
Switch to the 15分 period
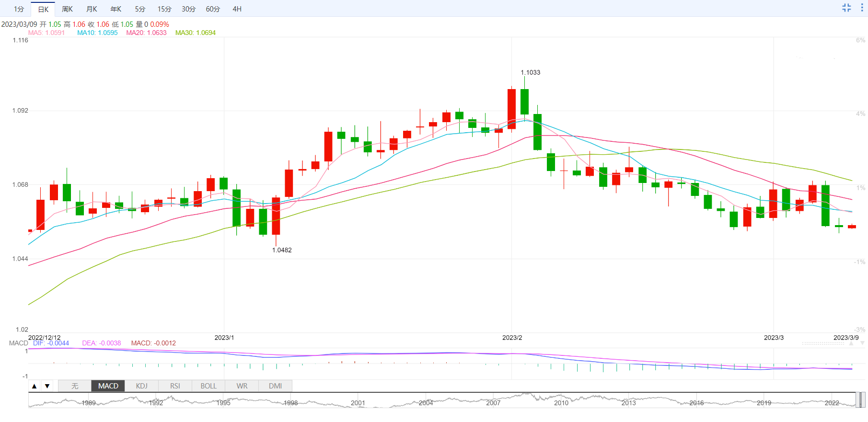(164, 9)
